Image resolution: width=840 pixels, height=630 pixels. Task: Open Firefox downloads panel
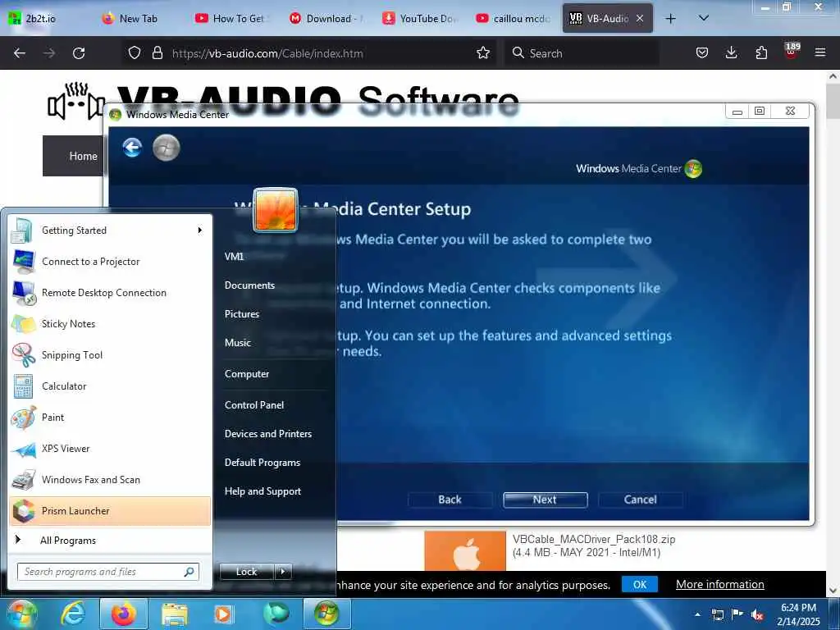point(731,52)
